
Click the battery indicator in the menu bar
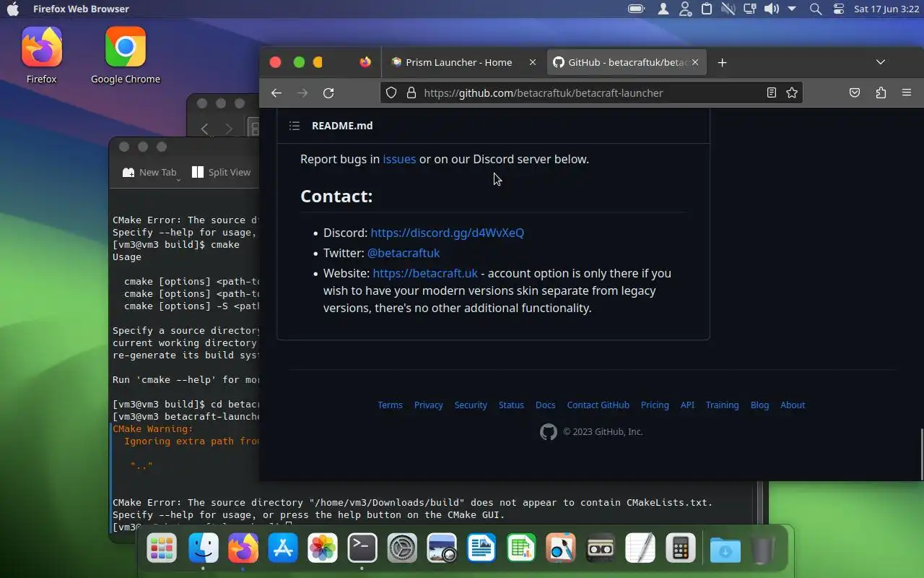click(x=636, y=9)
